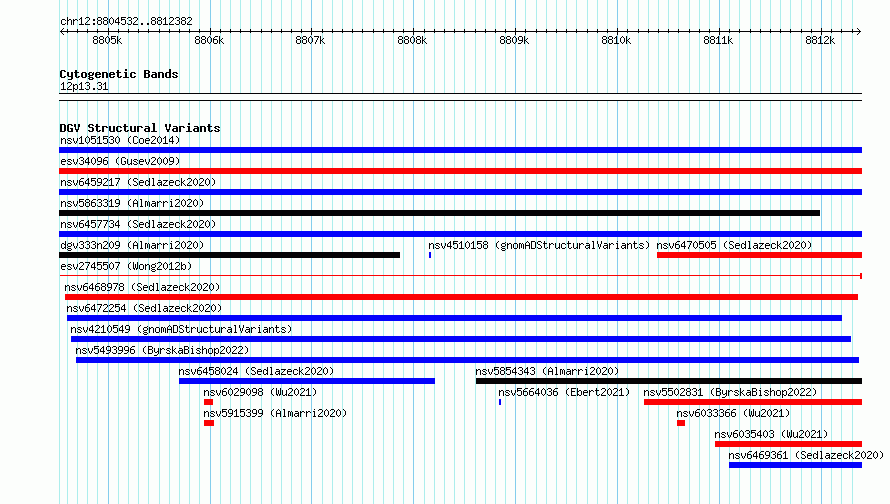This screenshot has height=504, width=890.
Task: Open the first Sedlazeck2020 entry nsv6459217
Action: coord(138,182)
